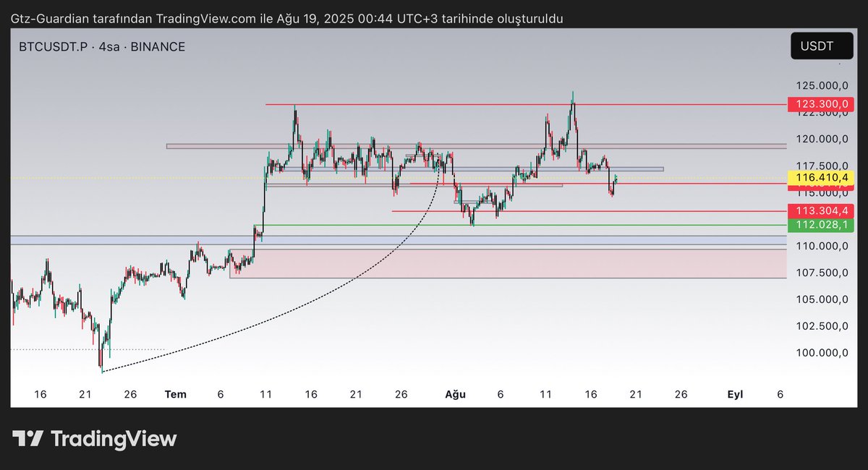Click the chart creation caption text at top
The width and height of the screenshot is (868, 470).
[x=287, y=18]
